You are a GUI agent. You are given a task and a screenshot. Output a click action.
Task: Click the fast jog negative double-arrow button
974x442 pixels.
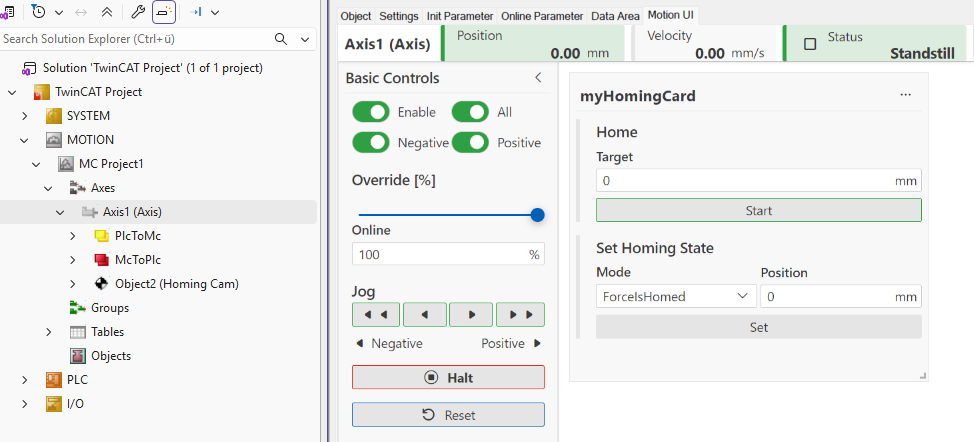point(376,315)
